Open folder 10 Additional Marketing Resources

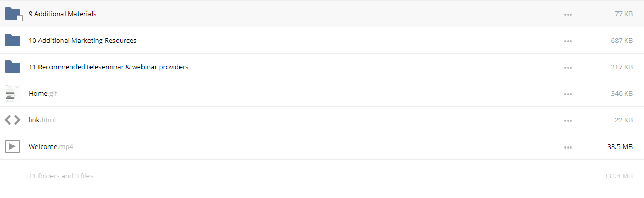pos(83,41)
